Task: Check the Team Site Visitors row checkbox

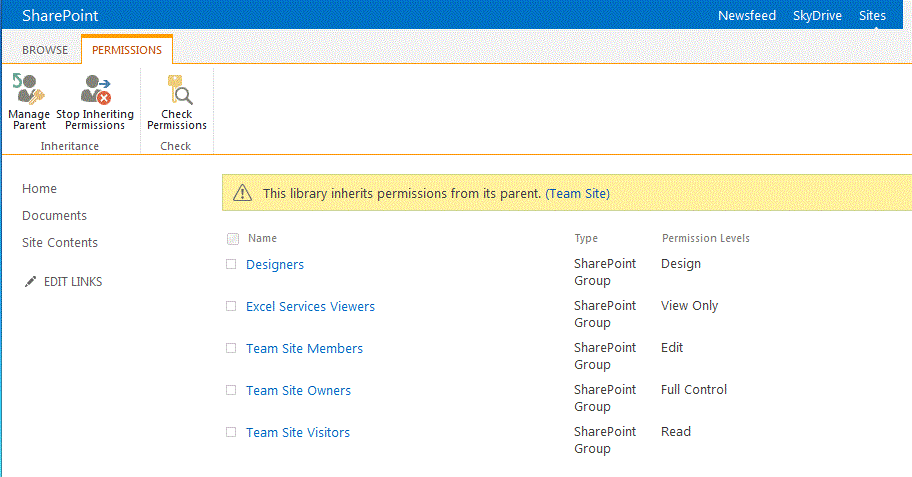Action: tap(231, 432)
